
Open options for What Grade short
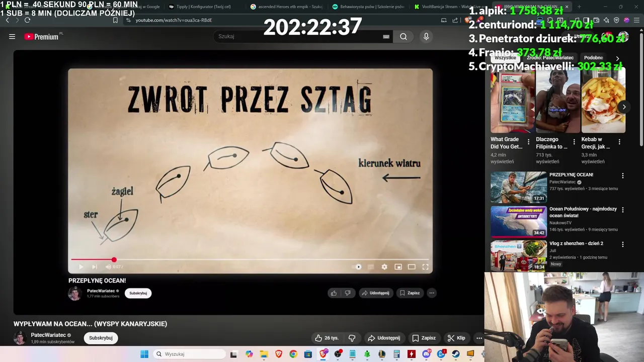(x=528, y=142)
